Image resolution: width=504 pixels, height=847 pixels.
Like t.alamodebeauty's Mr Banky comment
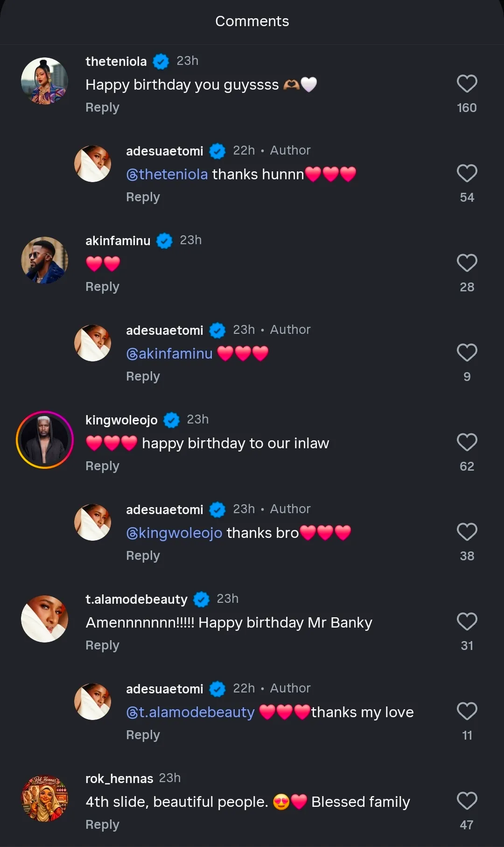click(x=467, y=622)
